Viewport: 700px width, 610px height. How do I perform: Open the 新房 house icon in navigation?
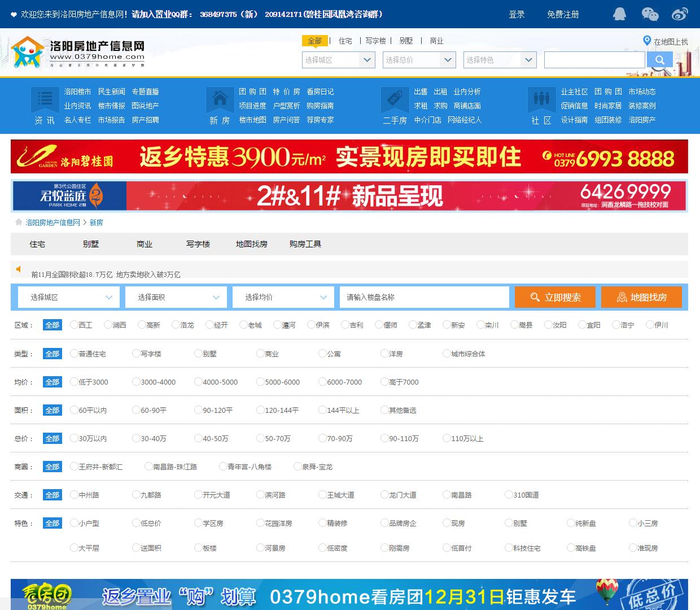coord(220,99)
